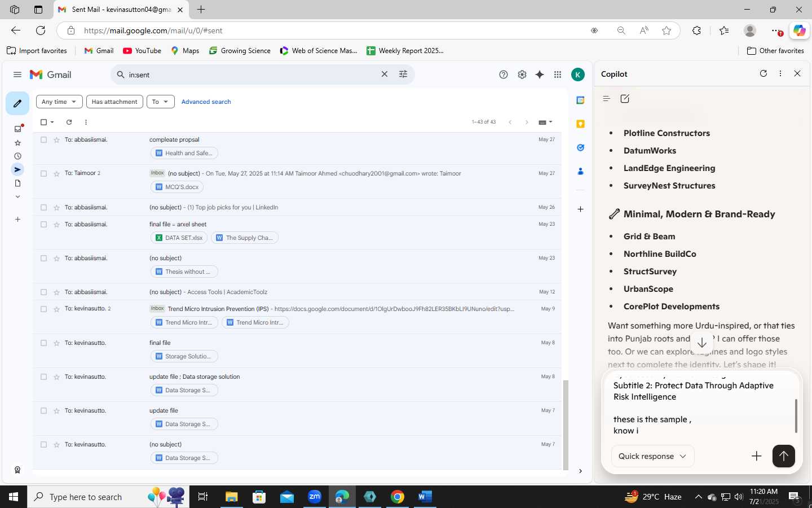Viewport: 812px width, 508px height.
Task: Tick checkbox for 'compleate propsal' email
Action: point(43,139)
